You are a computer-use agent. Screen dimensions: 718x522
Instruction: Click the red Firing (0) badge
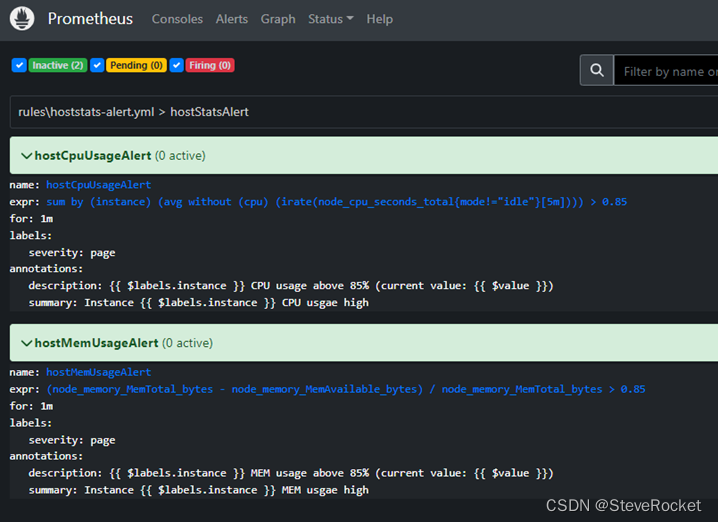[210, 65]
